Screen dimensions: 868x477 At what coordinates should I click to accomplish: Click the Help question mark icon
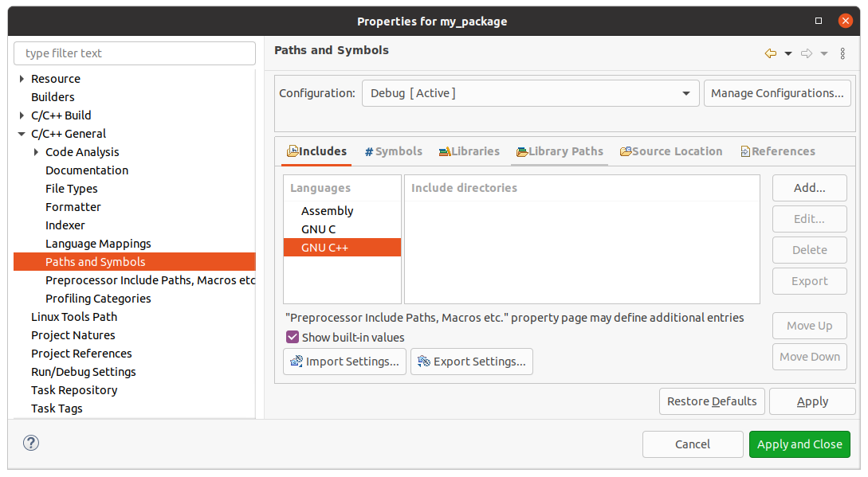(x=30, y=443)
